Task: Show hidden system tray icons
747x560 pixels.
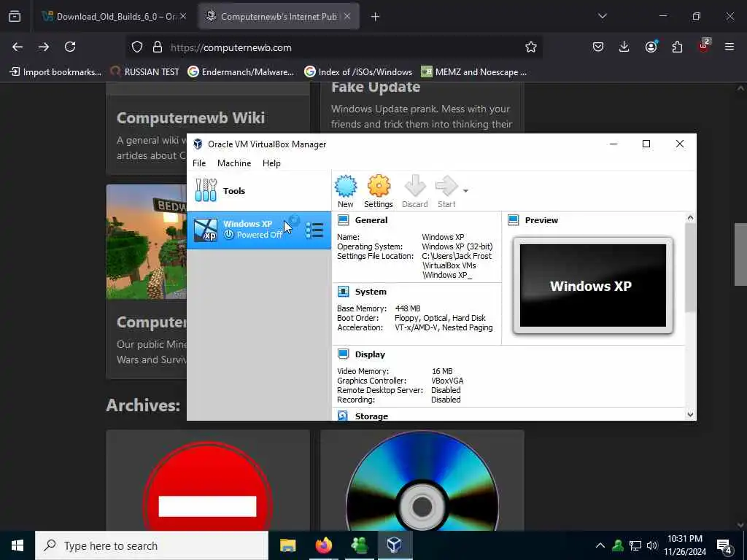Action: pos(600,545)
